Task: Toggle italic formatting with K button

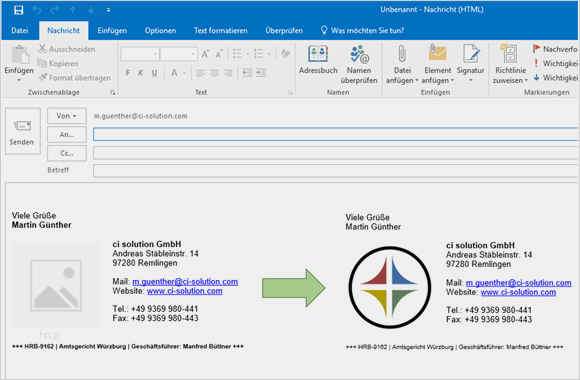Action: pyautogui.click(x=141, y=73)
